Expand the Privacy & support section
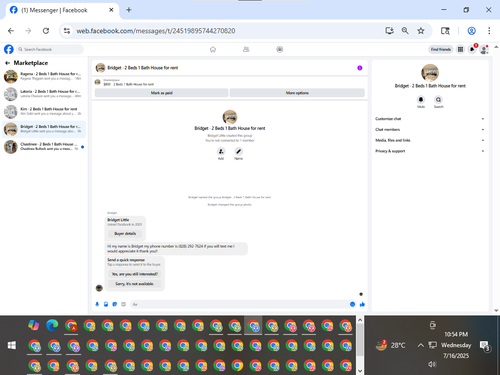500x375 pixels. pyautogui.click(x=430, y=151)
